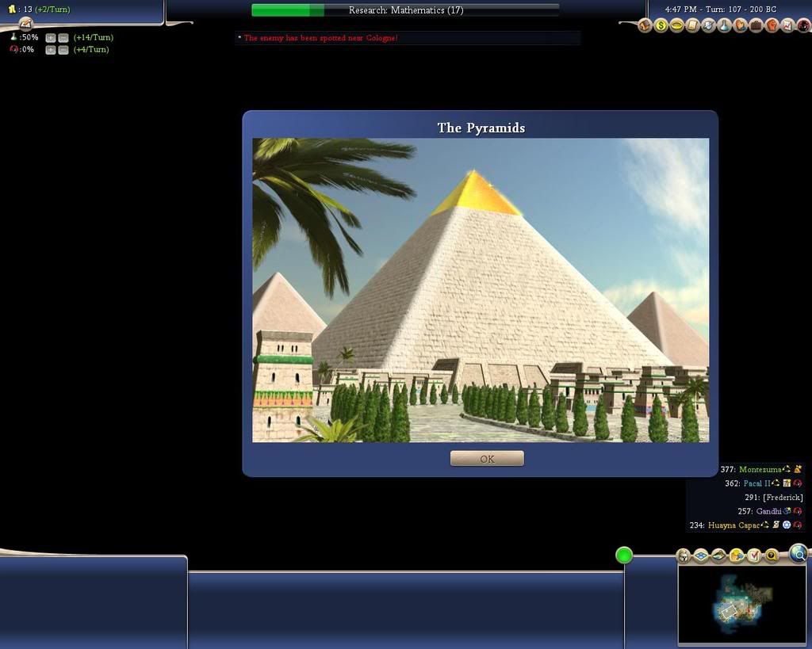Screen dimensions: 812x649
Task: Click religion icon next to Montezuma
Action: point(798,469)
